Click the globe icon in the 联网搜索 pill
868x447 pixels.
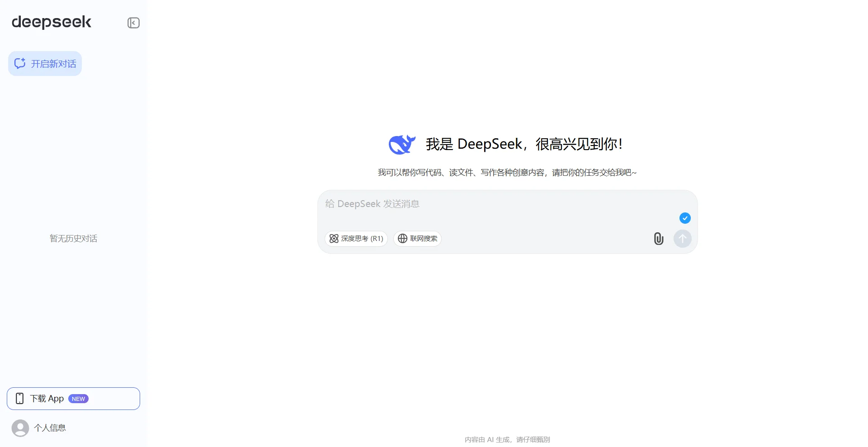coord(403,239)
